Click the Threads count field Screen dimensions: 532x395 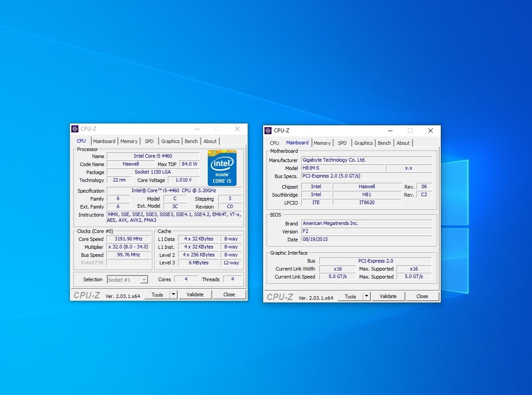click(x=232, y=279)
